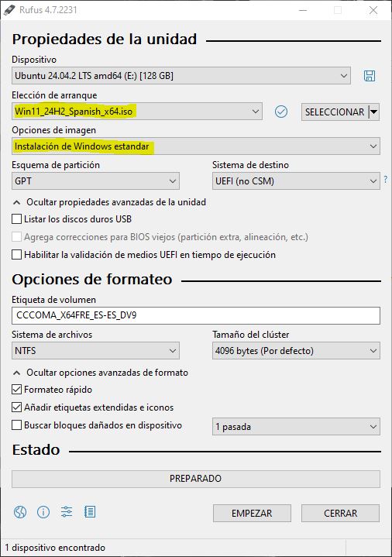Toggle Añadir etiquetas extendidas e iconos
This screenshot has width=392, height=557.
(x=17, y=407)
